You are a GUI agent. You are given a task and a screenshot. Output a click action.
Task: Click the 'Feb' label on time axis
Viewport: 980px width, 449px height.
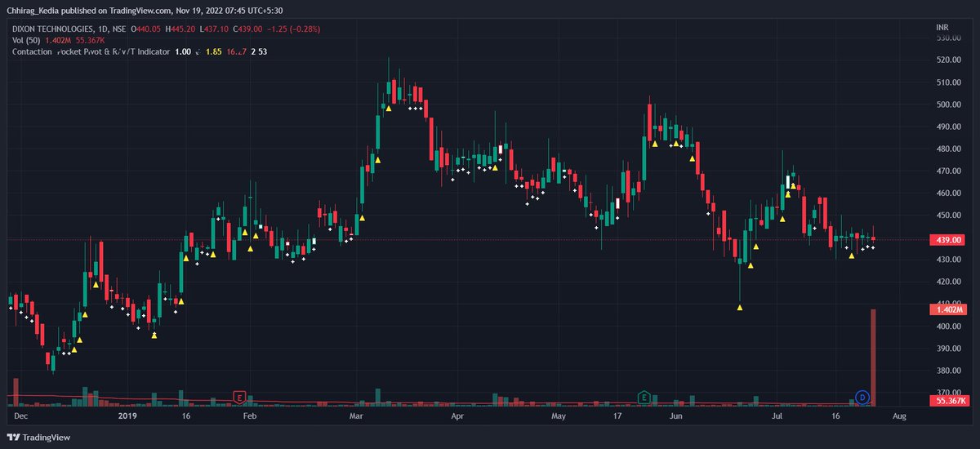tap(250, 416)
